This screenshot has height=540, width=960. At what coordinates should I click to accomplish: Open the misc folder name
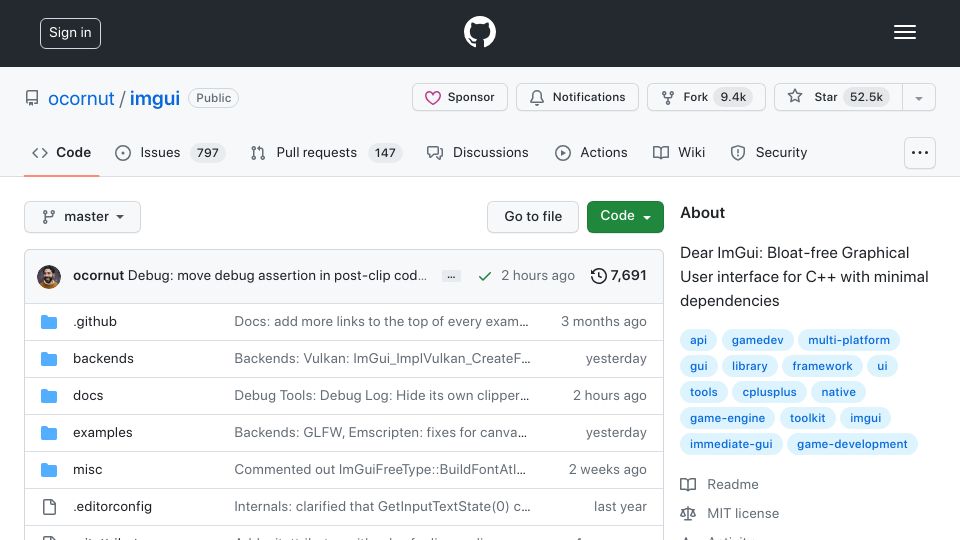click(88, 470)
